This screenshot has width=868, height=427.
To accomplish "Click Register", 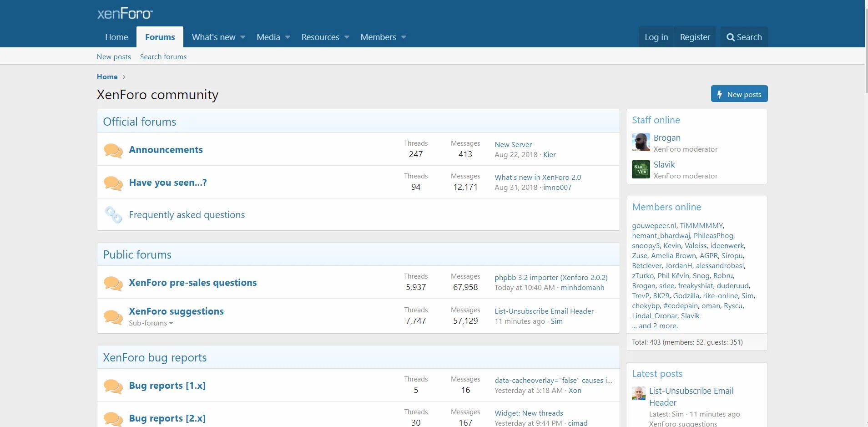I will point(695,37).
